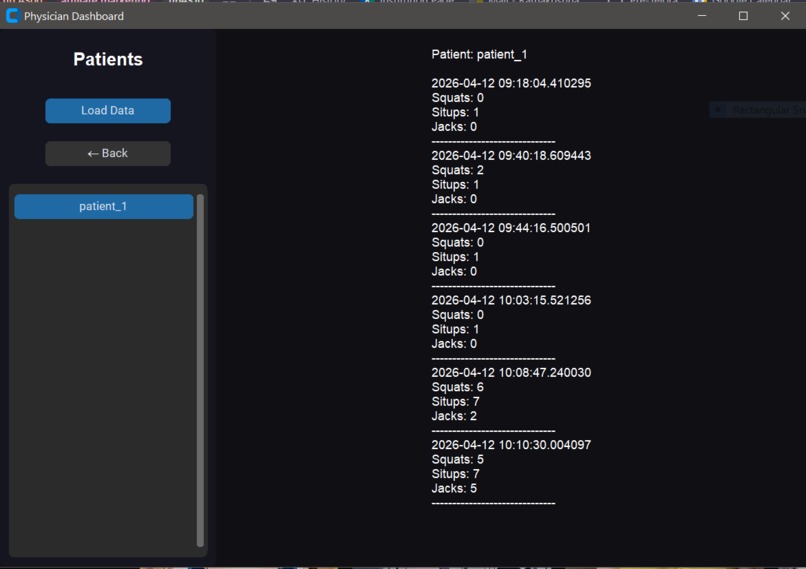Click 'Jacks: 5' in the 10:10 entry
The width and height of the screenshot is (806, 569).
pos(454,488)
